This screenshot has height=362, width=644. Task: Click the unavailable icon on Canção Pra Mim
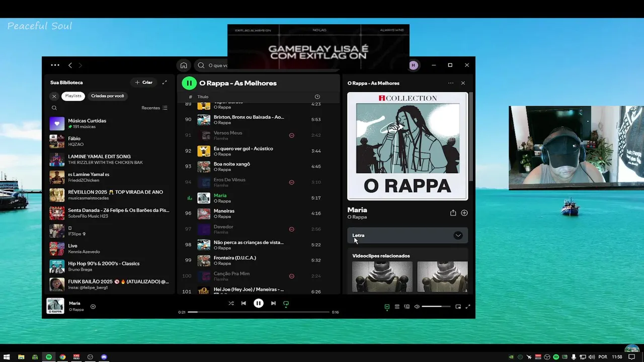pyautogui.click(x=291, y=276)
